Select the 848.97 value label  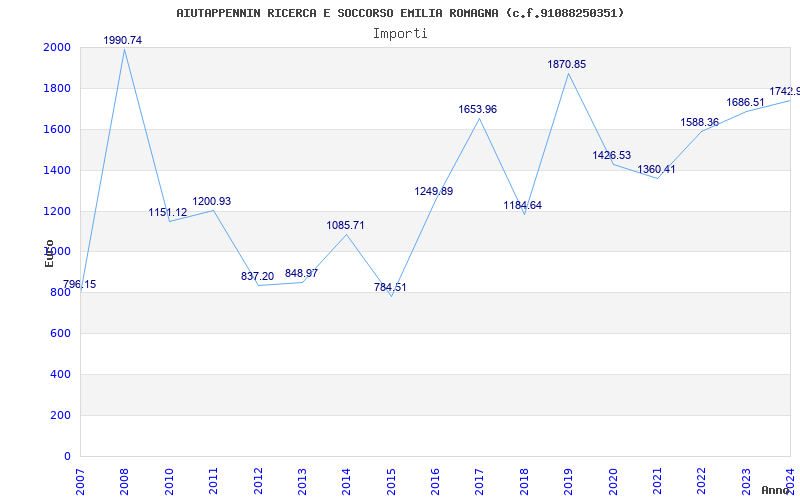(x=302, y=273)
